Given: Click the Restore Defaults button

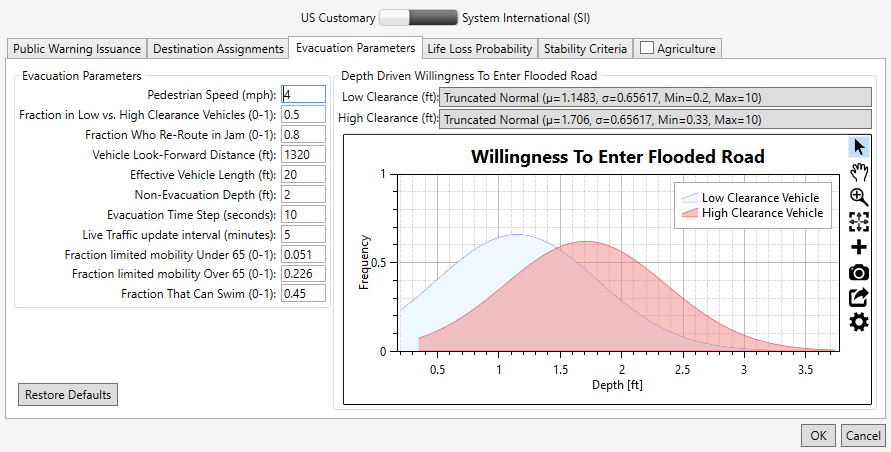Looking at the screenshot, I should [68, 395].
